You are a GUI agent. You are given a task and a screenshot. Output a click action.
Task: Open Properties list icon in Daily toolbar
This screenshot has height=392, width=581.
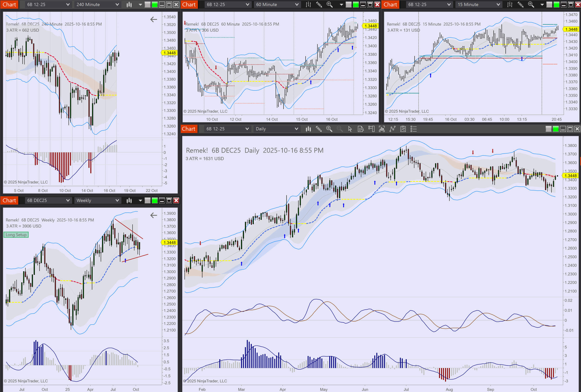point(414,129)
